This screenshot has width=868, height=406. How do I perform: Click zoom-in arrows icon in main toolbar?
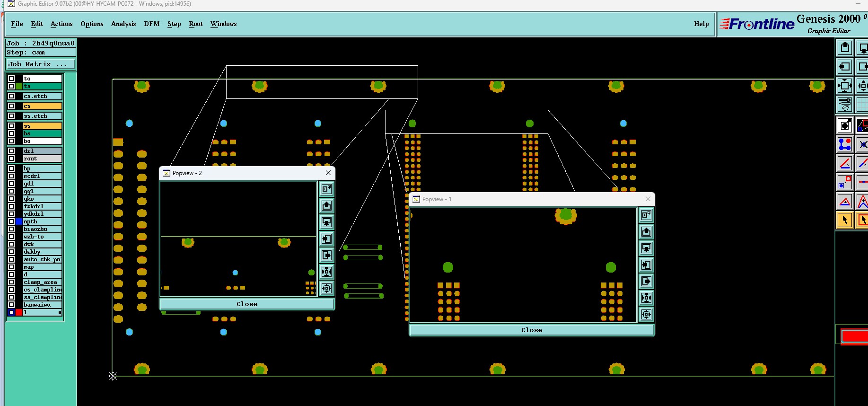(x=845, y=86)
